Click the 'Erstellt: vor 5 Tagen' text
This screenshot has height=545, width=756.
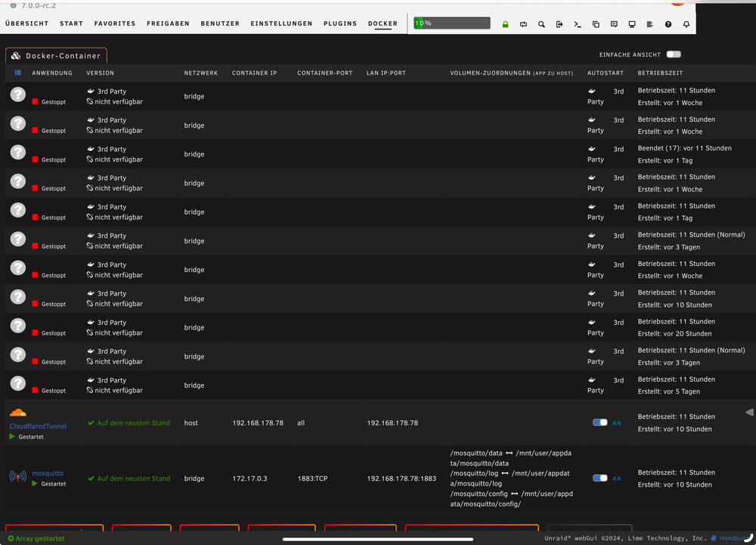tap(669, 392)
